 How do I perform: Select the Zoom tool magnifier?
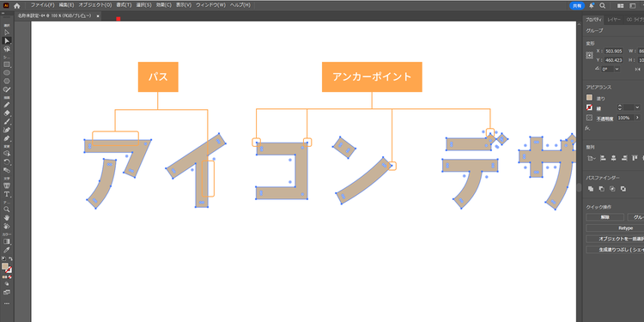pos(7,209)
